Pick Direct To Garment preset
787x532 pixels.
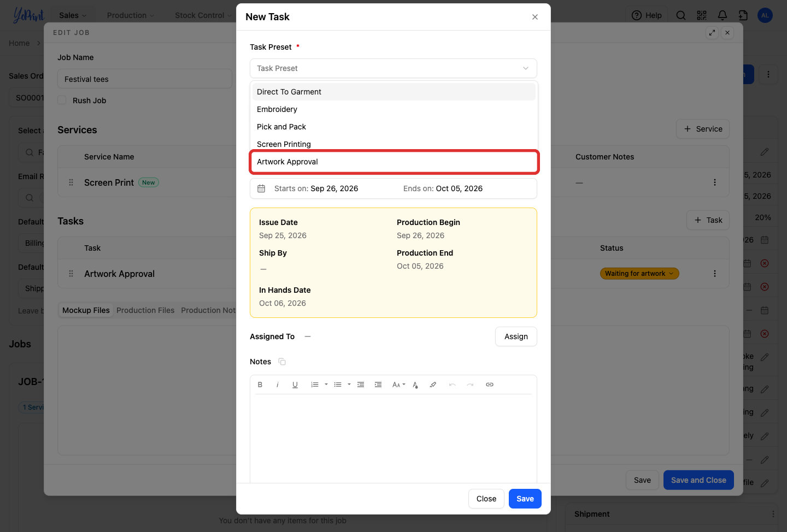coord(393,92)
